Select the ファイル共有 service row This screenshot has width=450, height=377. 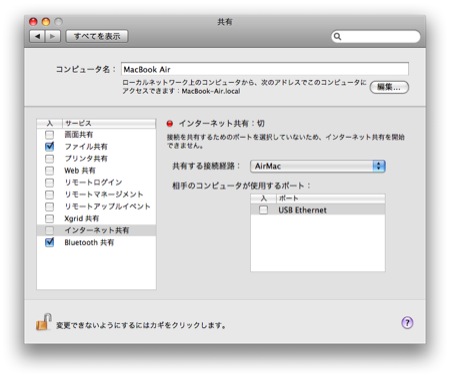96,147
